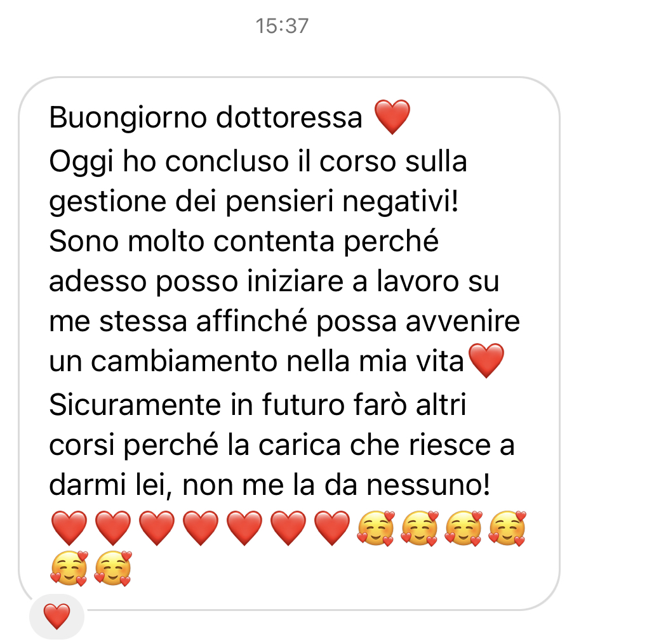Tap the heart reaction badge below the message
The image size is (654, 644).
pos(57,617)
